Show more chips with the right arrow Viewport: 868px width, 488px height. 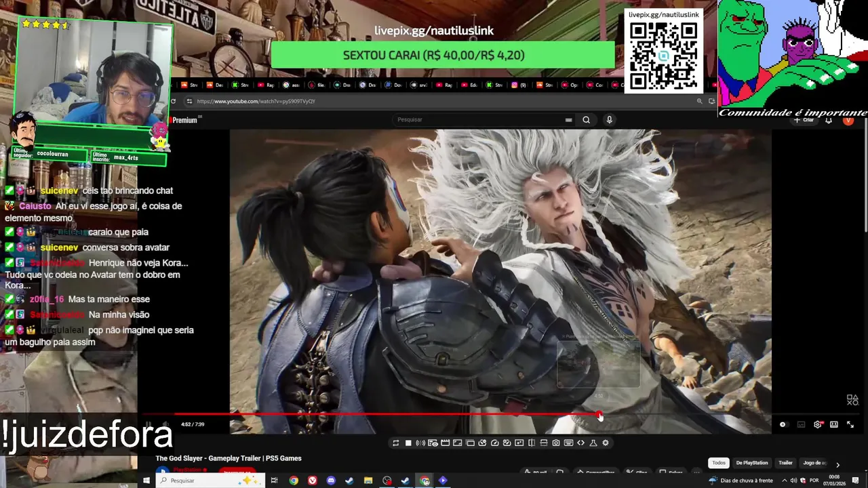coord(837,464)
